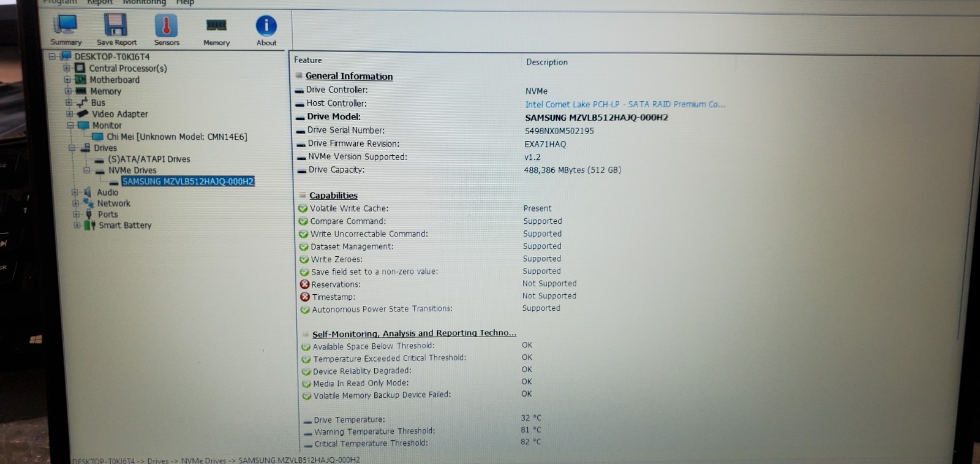Screen dimensions: 980x464
Task: Select the Ports tree item
Action: (x=107, y=214)
